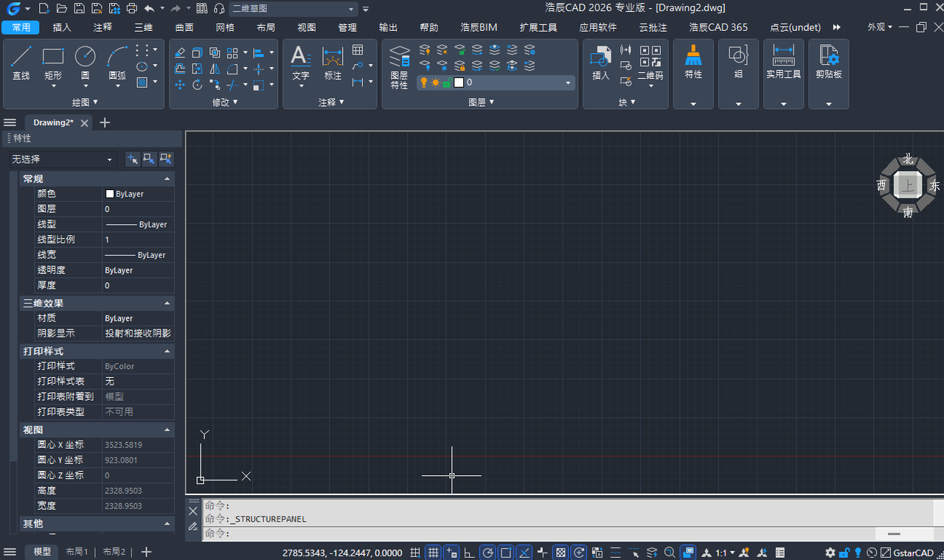Open the workspace dropdown showing 二维草图

coord(293,9)
